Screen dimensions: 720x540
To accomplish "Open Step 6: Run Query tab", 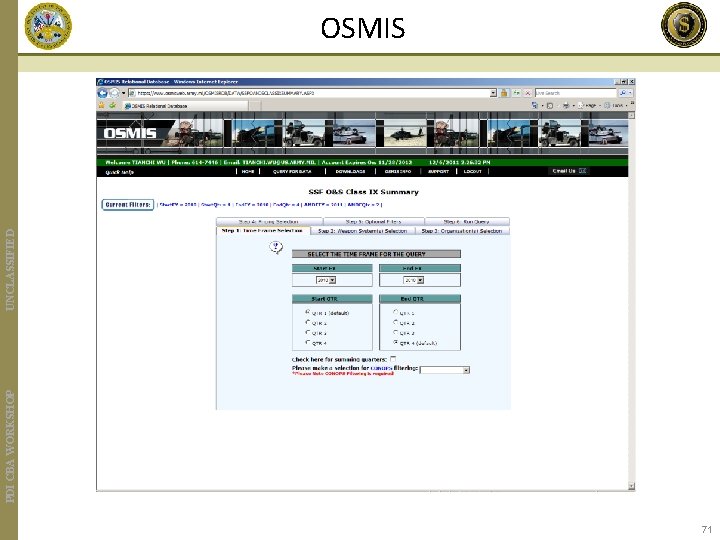I will (467, 222).
